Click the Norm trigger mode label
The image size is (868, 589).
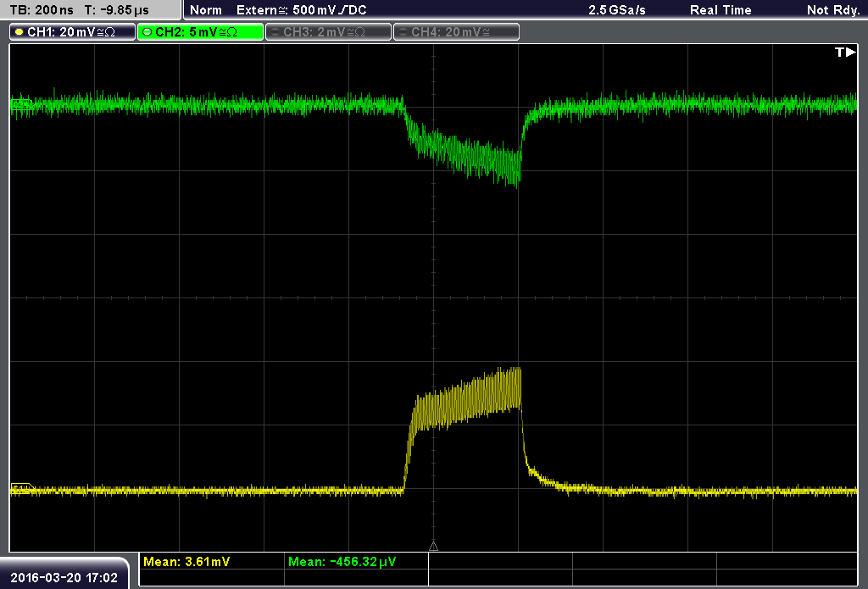pyautogui.click(x=205, y=10)
